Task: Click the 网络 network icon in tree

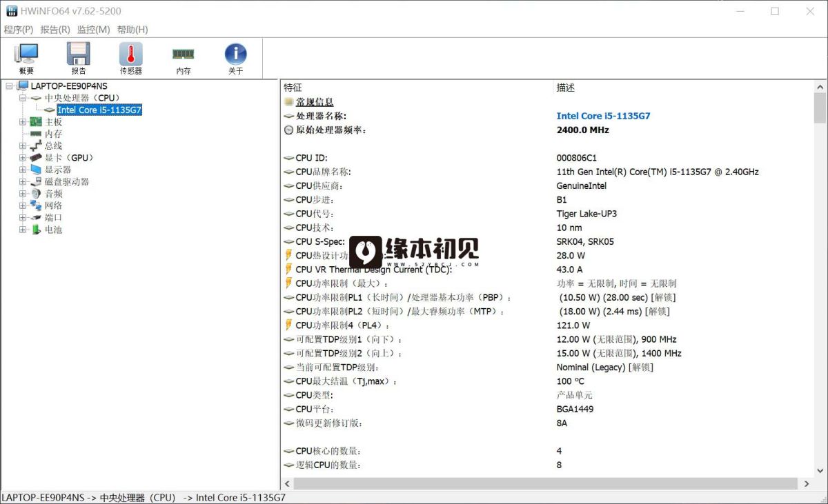Action: click(36, 205)
